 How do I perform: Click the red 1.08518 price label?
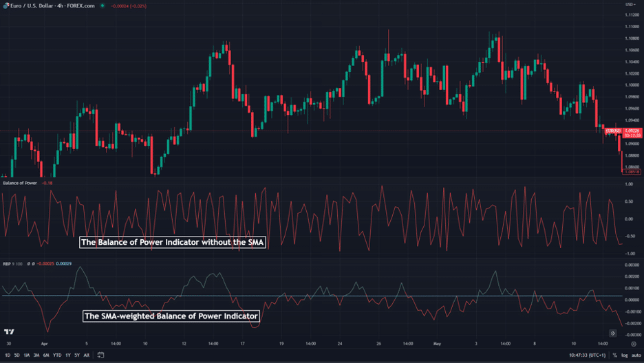[x=632, y=172]
